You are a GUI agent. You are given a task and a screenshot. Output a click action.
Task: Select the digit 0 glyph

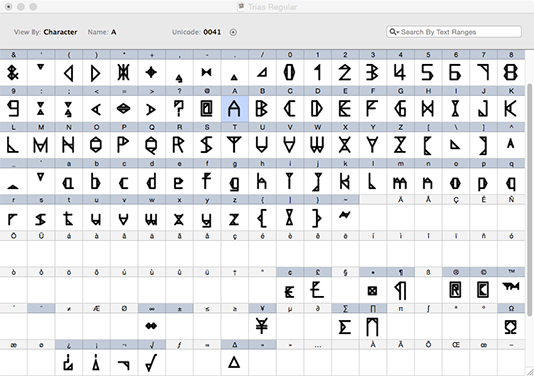point(290,73)
